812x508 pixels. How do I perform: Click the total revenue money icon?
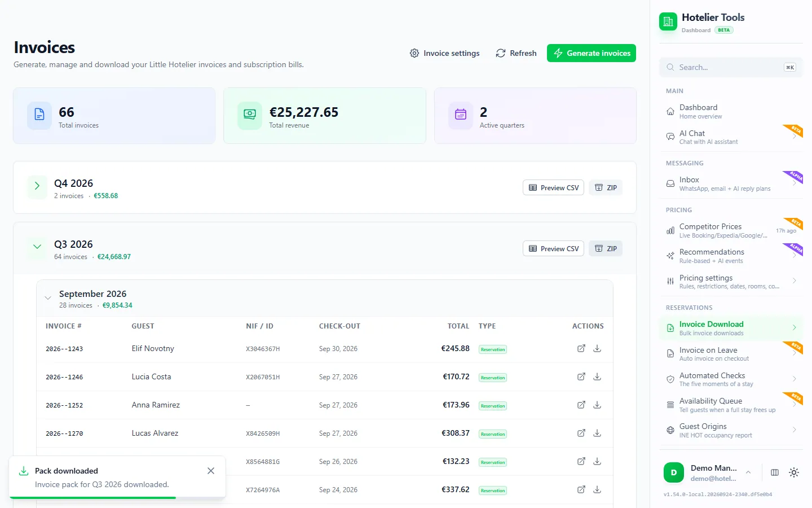pos(250,115)
